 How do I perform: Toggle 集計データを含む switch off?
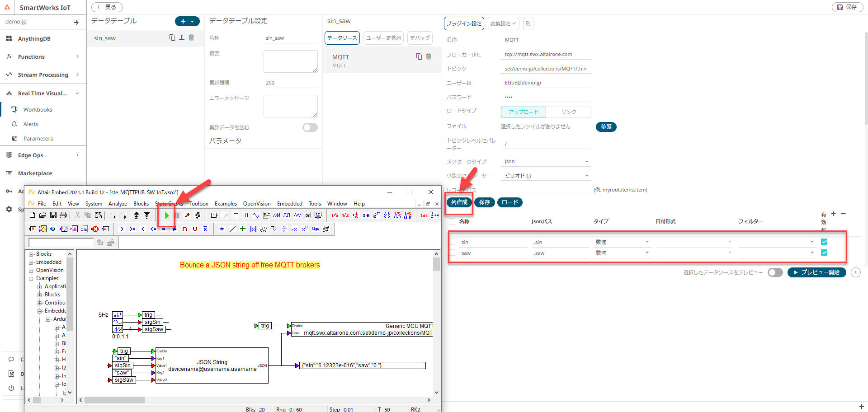[310, 127]
